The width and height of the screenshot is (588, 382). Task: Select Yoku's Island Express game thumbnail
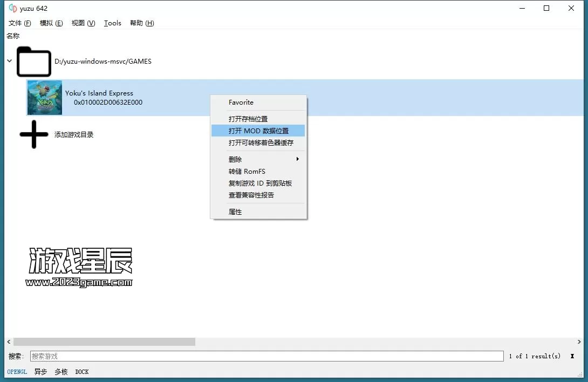45,98
